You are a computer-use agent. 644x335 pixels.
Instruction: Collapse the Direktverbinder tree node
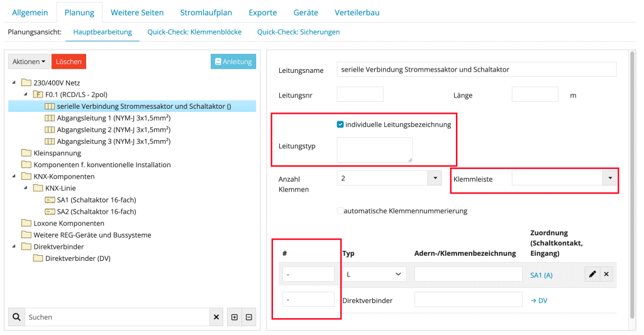tap(14, 246)
